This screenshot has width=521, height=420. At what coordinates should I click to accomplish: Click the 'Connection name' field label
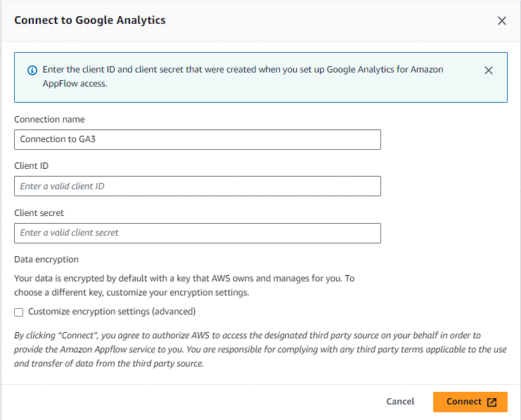[x=49, y=120]
